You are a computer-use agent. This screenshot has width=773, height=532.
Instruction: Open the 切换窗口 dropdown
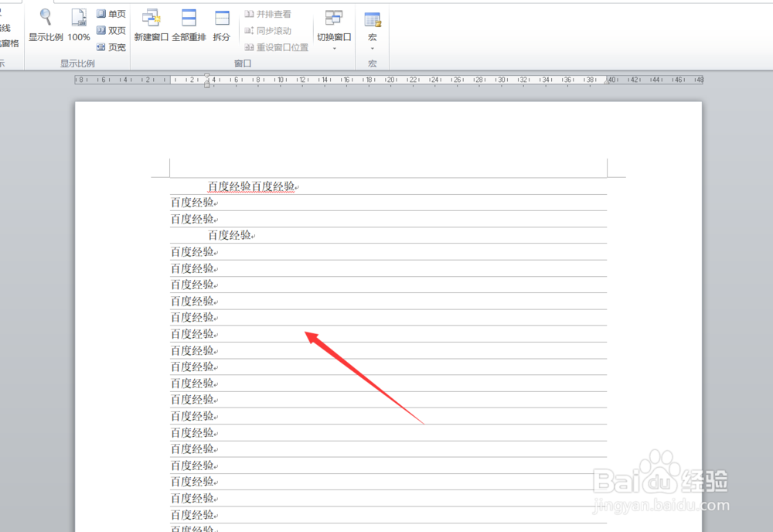(334, 29)
